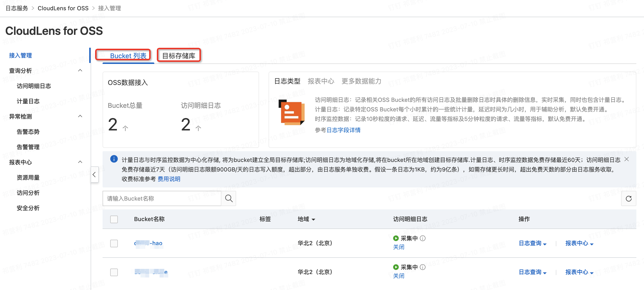The image size is (644, 290).
Task: Switch to the 更多数据能力 tab
Action: [x=361, y=81]
